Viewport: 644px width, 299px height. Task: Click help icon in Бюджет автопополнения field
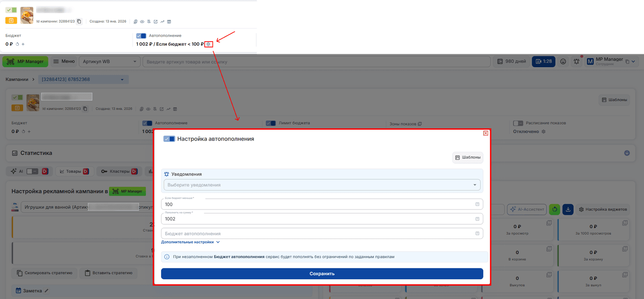click(477, 233)
